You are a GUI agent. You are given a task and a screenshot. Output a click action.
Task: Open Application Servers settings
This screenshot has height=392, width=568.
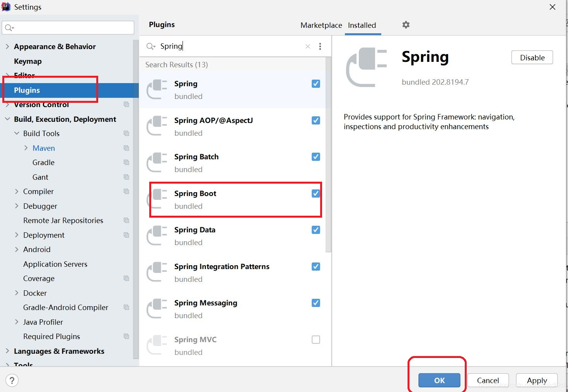coord(55,264)
